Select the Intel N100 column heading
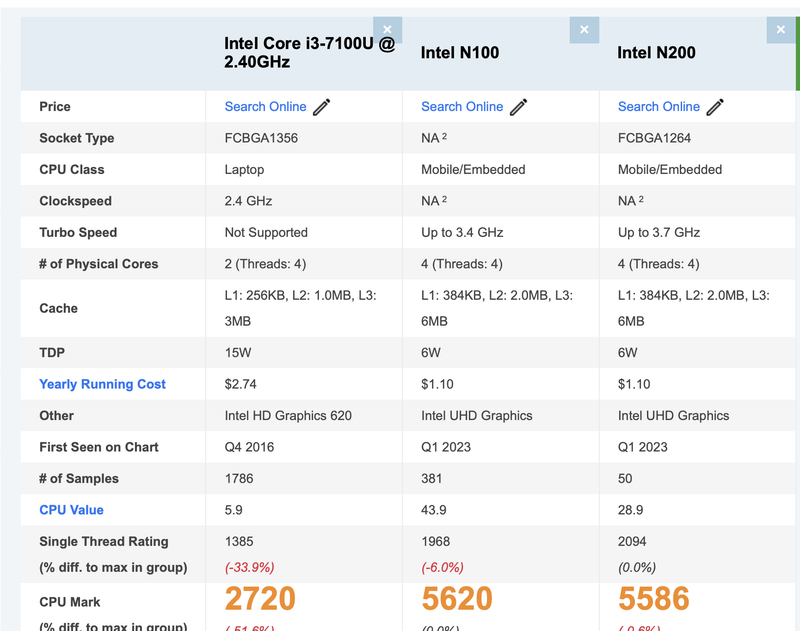This screenshot has width=800, height=631. point(460,53)
